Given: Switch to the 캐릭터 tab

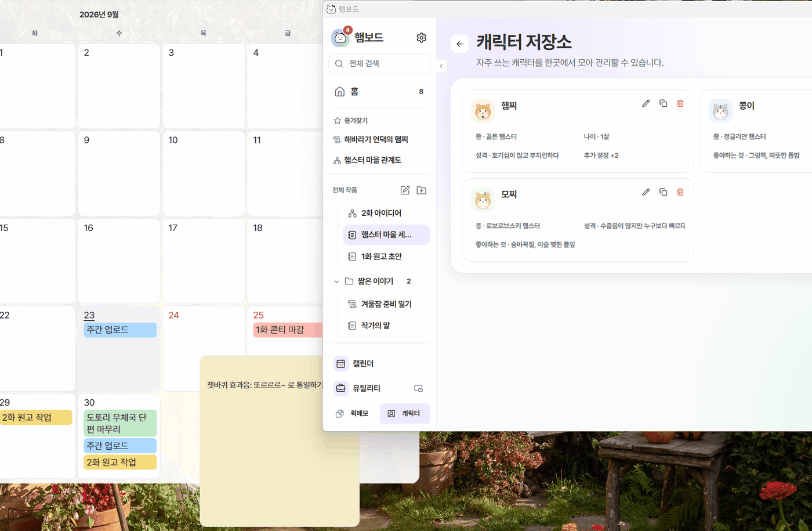Looking at the screenshot, I should tap(405, 413).
